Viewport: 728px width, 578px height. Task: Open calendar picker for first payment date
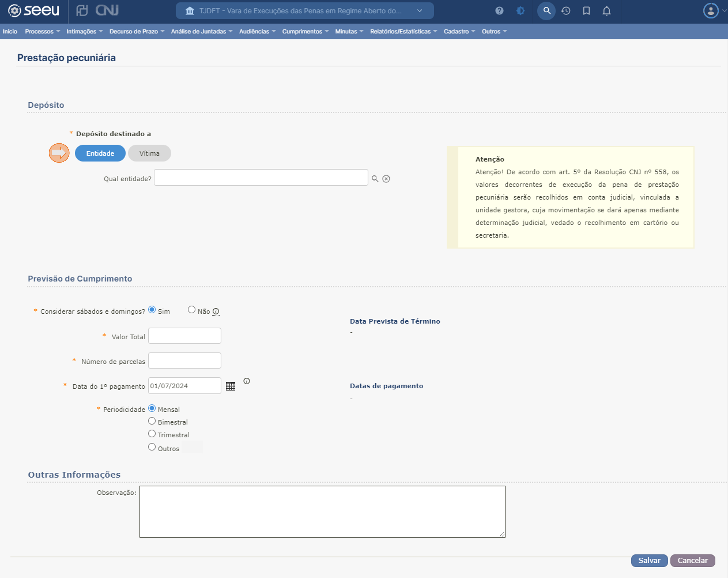tap(230, 386)
